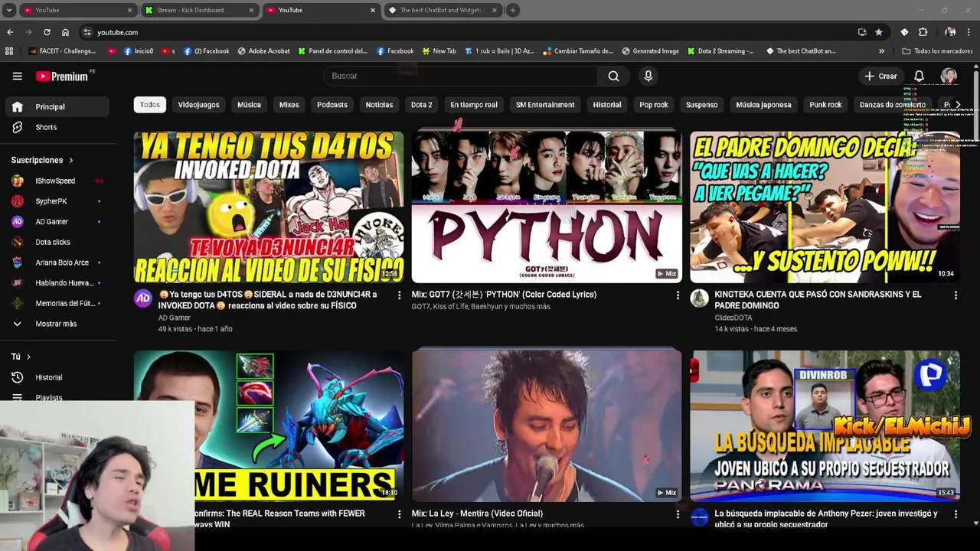Image resolution: width=980 pixels, height=551 pixels.
Task: Open the browser extensions puzzle icon
Action: click(923, 32)
